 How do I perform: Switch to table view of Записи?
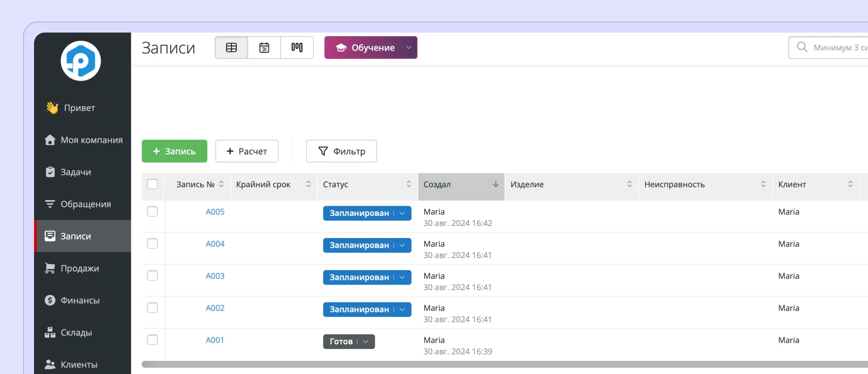(231, 47)
